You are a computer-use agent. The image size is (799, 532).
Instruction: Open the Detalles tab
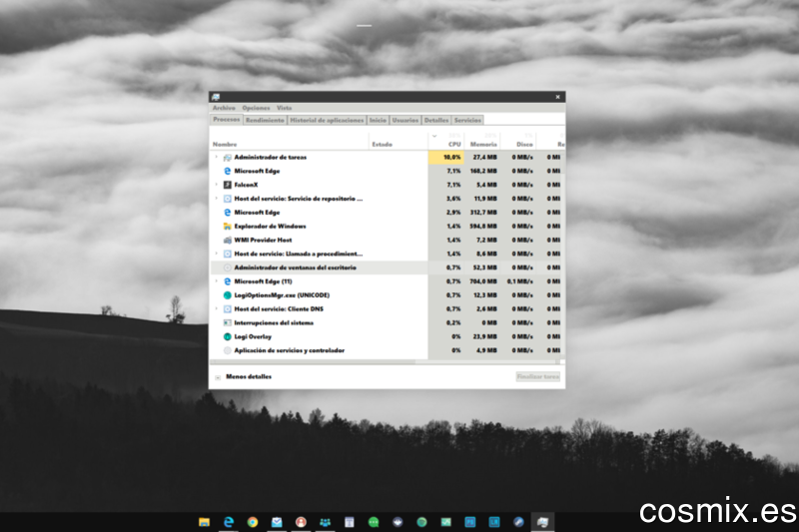[x=436, y=120]
